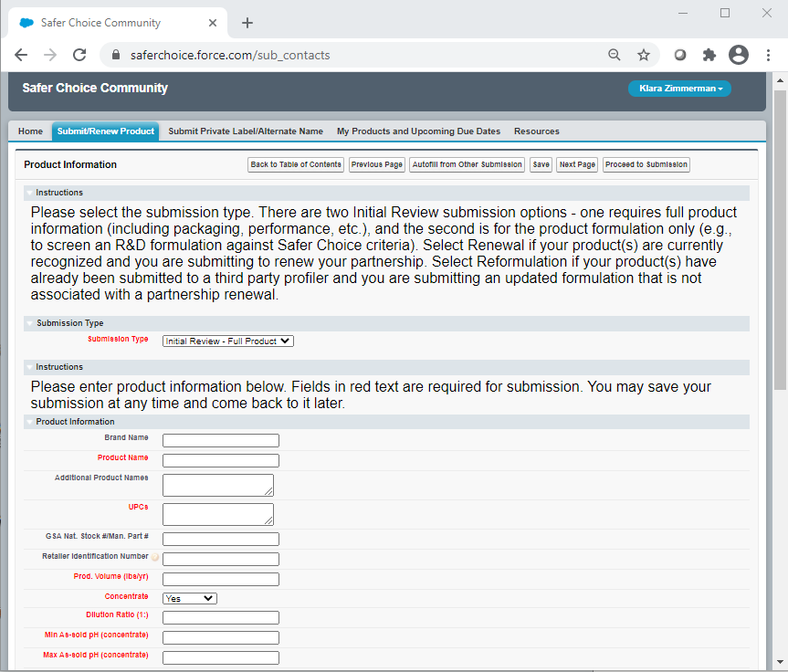Click the UPCs text area

(x=218, y=515)
